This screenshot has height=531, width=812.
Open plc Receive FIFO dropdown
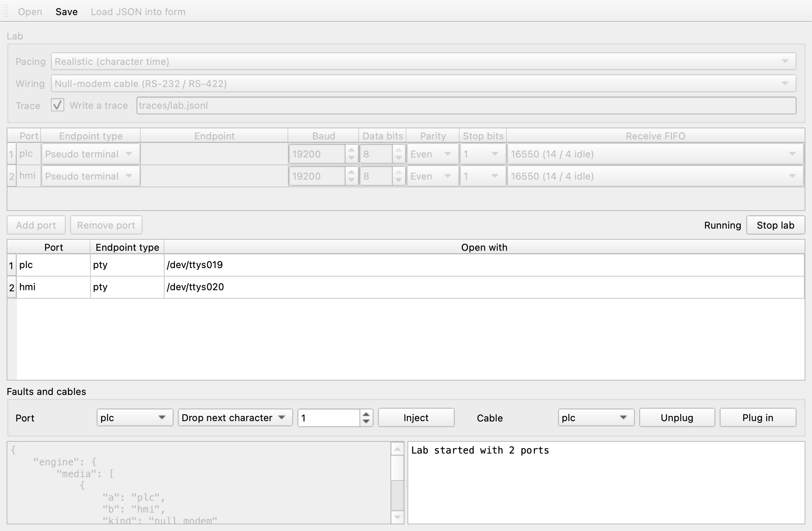click(656, 154)
